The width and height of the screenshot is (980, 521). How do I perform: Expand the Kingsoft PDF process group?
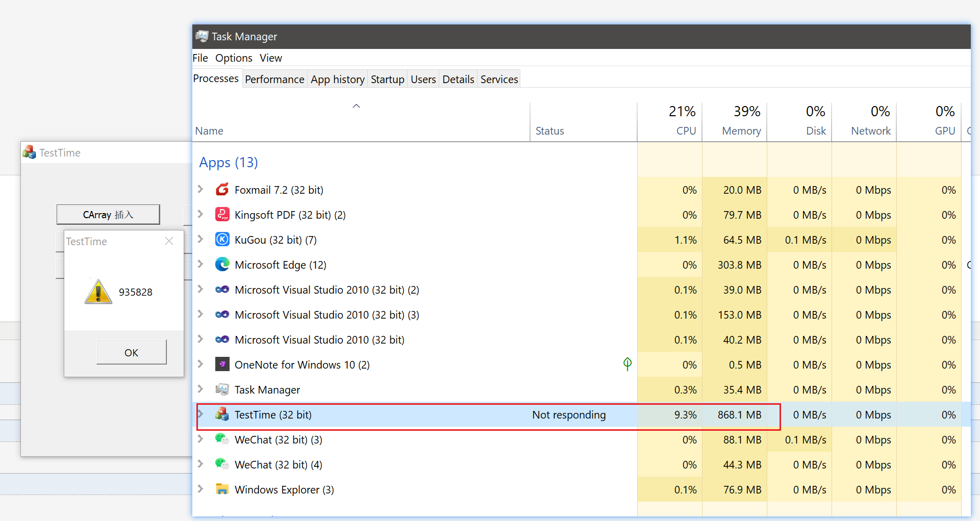[200, 214]
